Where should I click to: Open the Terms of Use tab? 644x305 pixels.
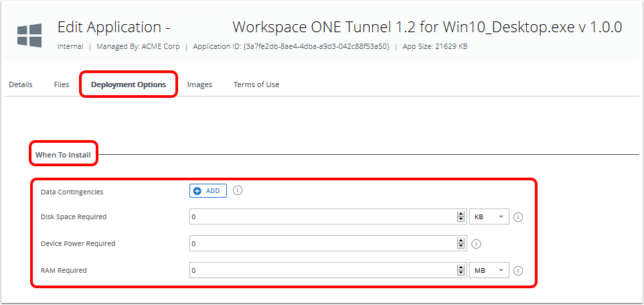(256, 85)
